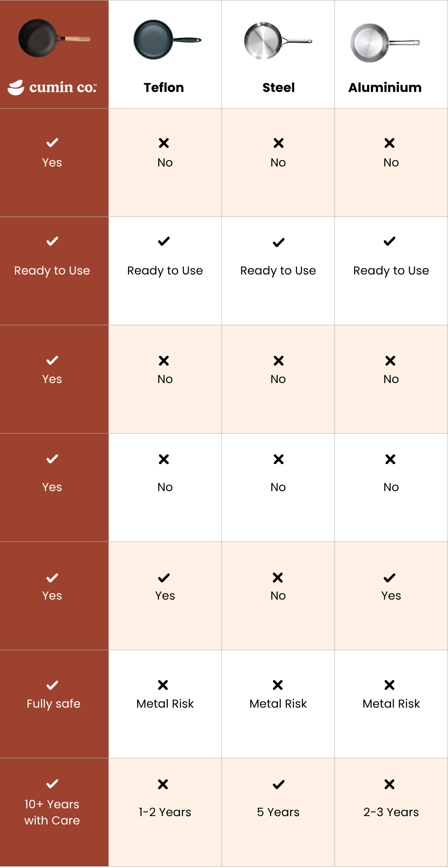Screen dimensions: 448x868
Task: Click the X mark above 1-2 Years
Action: click(x=163, y=784)
